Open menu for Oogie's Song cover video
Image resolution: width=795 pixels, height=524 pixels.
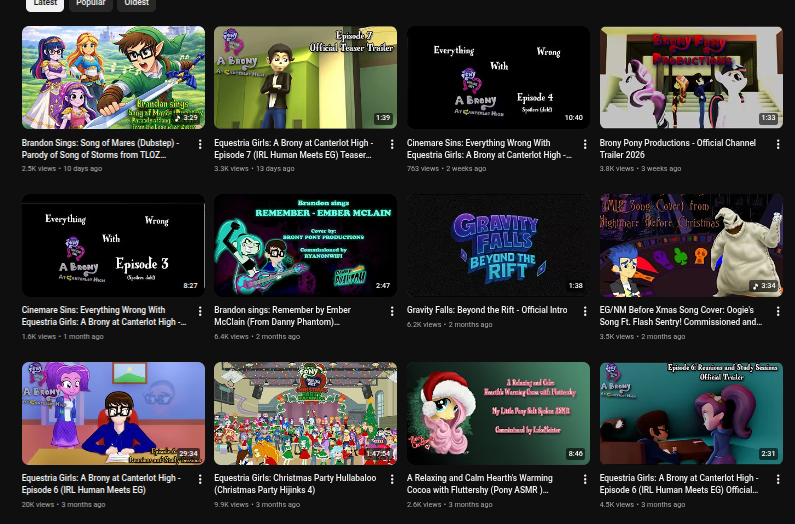click(778, 311)
